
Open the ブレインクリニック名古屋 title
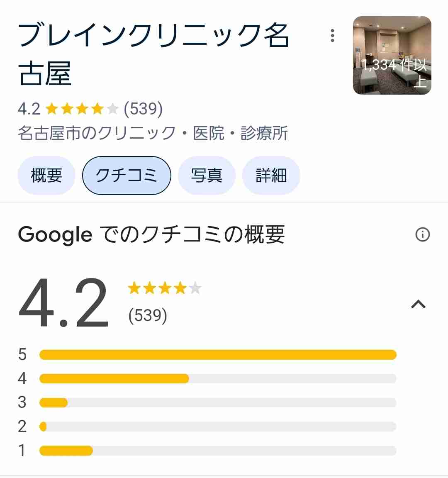click(153, 54)
